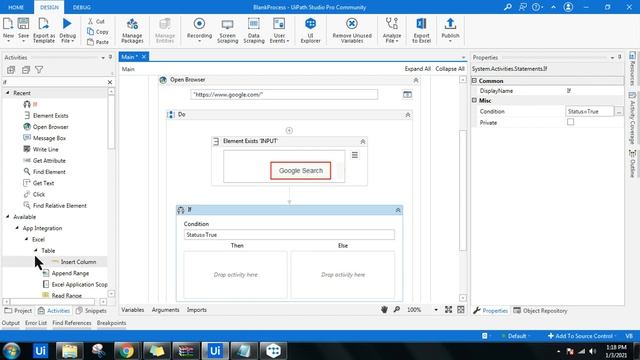Collapse the If activity

pyautogui.click(x=398, y=210)
